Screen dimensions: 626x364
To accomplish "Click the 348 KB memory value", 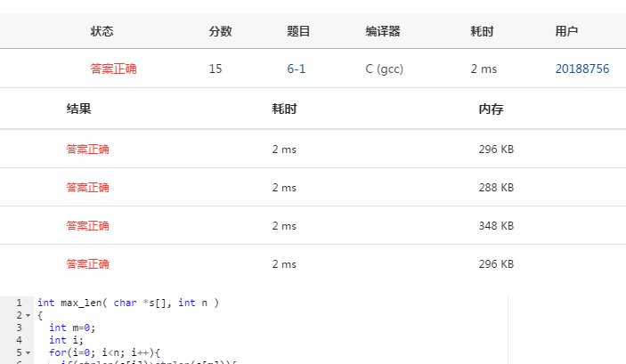I will [x=496, y=226].
